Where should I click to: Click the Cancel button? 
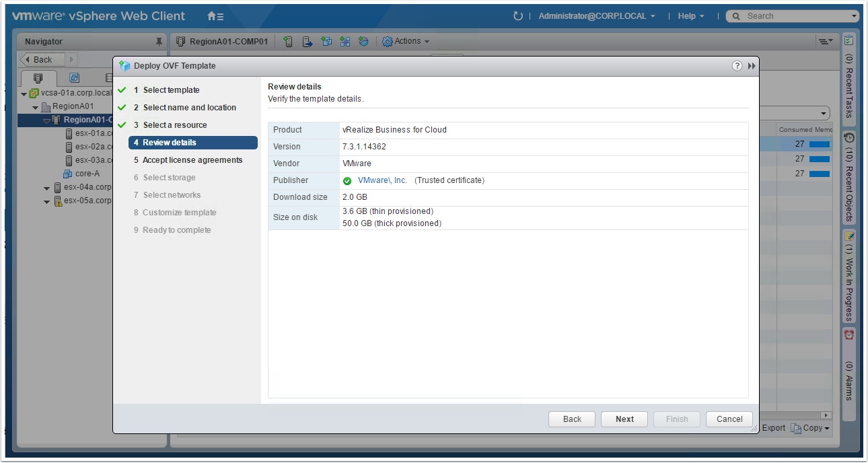pos(729,419)
